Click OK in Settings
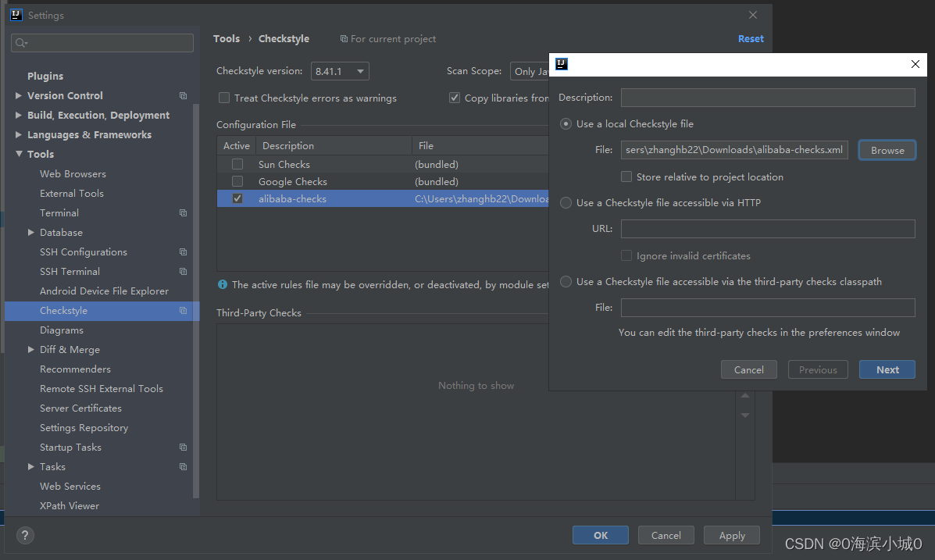The width and height of the screenshot is (935, 560). 601,535
